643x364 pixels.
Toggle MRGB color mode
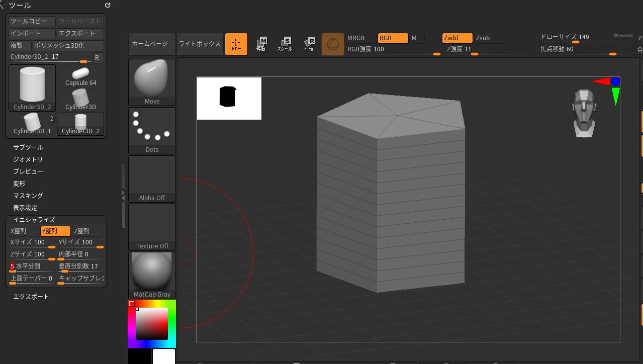click(360, 38)
